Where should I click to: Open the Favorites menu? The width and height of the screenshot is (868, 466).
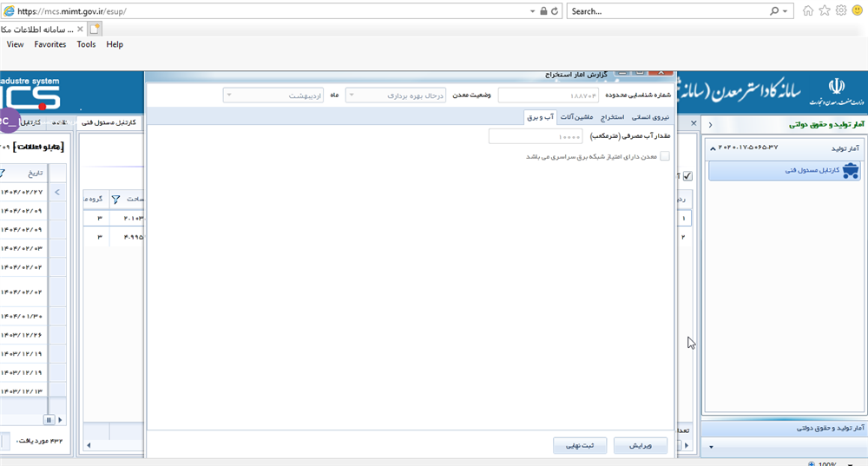[x=49, y=44]
